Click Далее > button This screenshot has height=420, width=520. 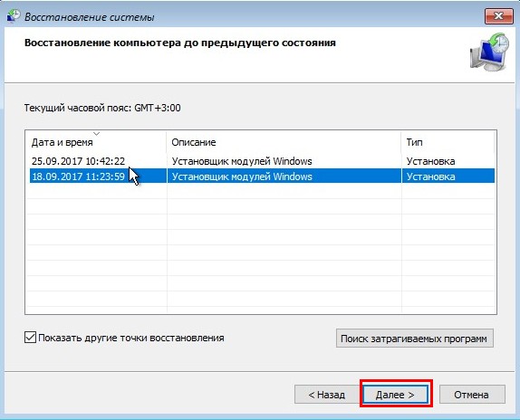coord(395,394)
